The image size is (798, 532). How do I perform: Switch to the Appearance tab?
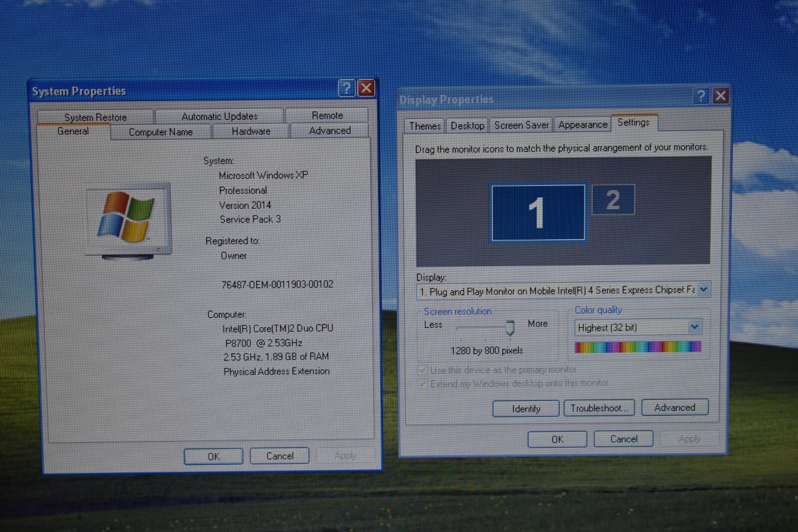pos(583,125)
